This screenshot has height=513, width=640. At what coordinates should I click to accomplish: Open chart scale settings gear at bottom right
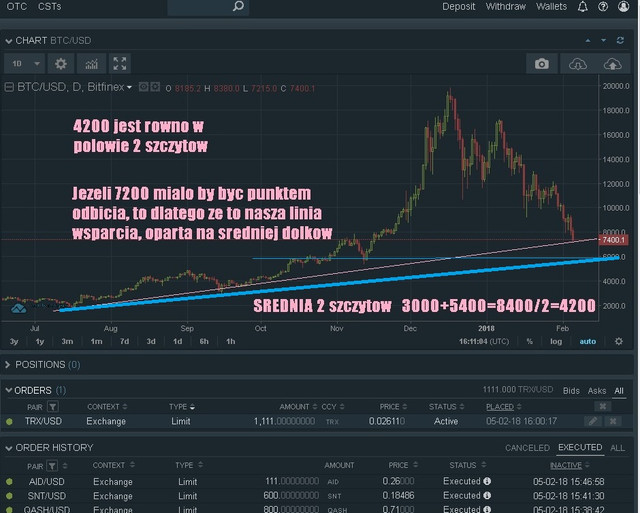pos(619,341)
